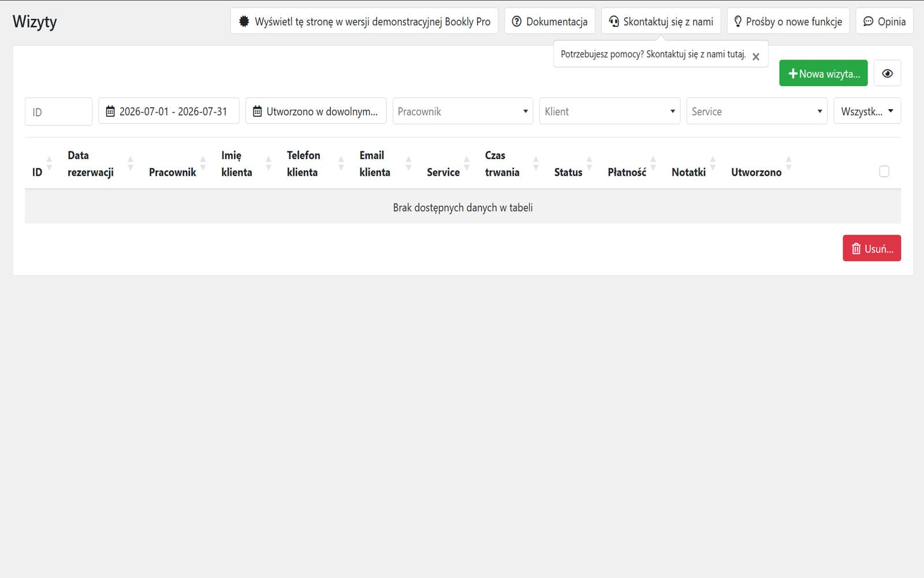Focus the ID filter field

point(58,112)
